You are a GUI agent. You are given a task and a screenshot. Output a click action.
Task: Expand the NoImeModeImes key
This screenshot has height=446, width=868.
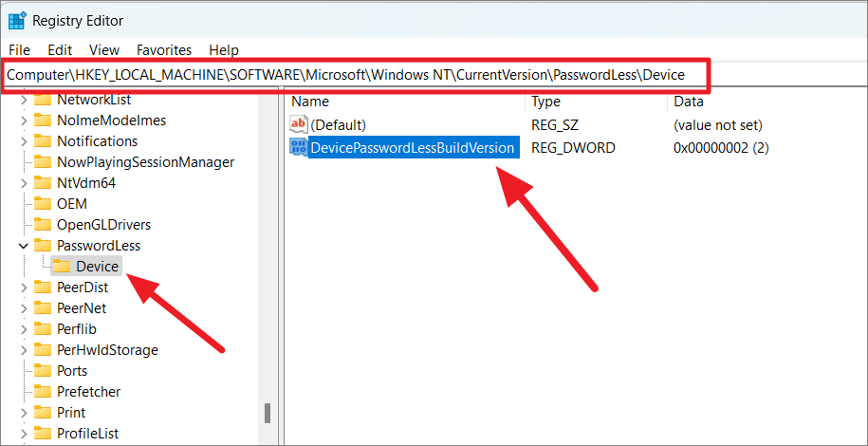tap(24, 121)
